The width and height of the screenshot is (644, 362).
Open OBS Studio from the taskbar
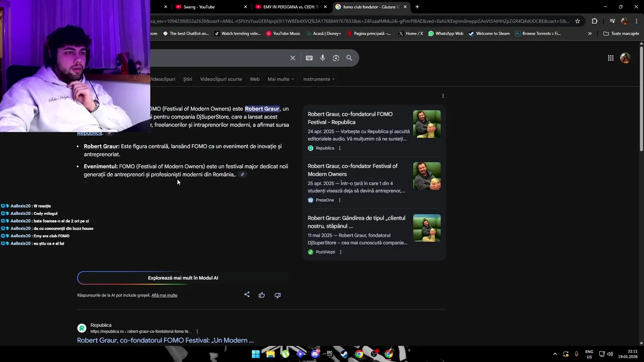coord(374,354)
